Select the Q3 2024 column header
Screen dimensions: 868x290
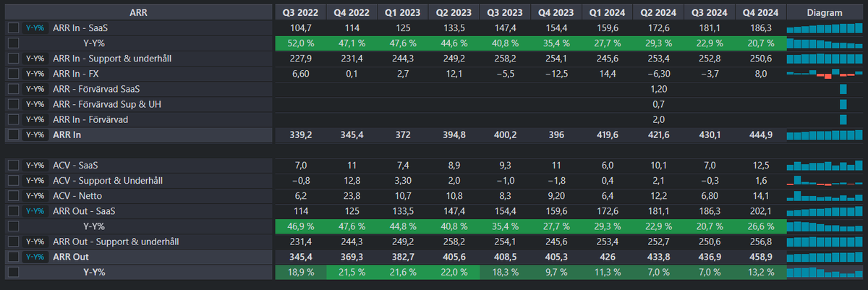(x=710, y=12)
